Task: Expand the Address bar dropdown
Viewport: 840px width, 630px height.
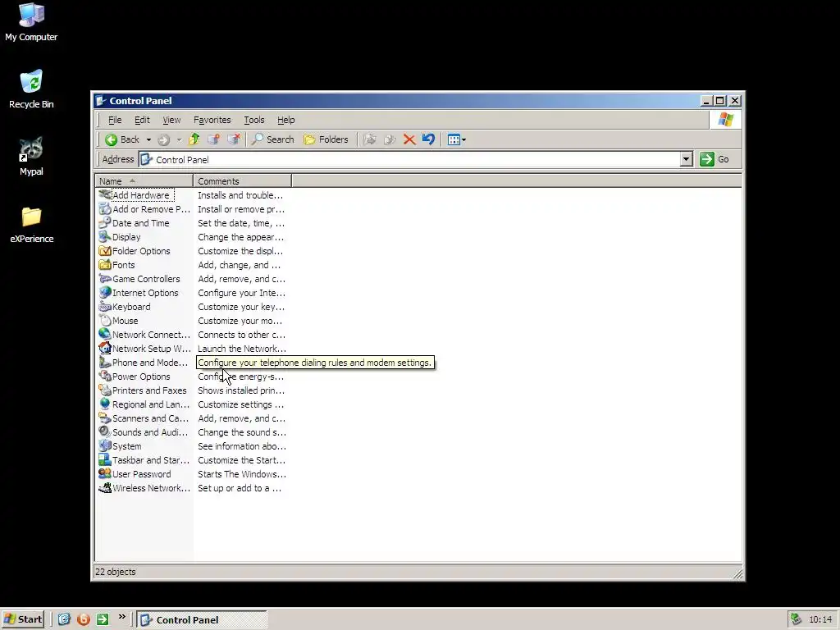Action: (x=687, y=160)
